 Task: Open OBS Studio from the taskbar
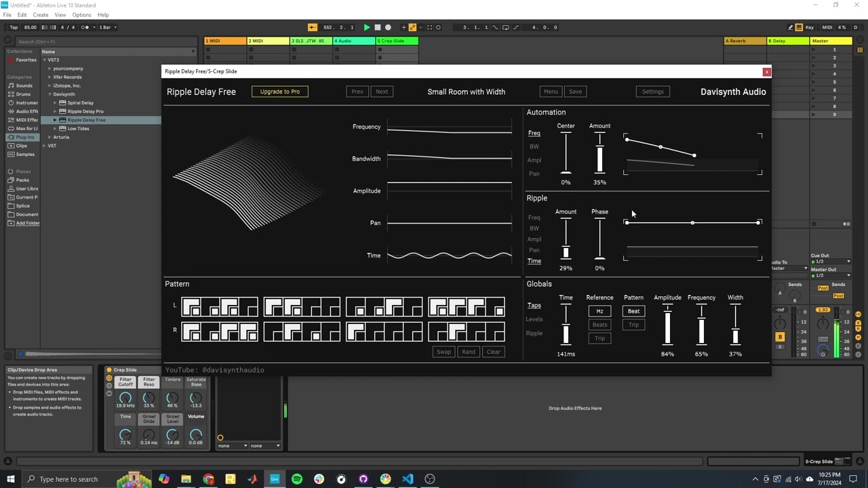coord(430,479)
